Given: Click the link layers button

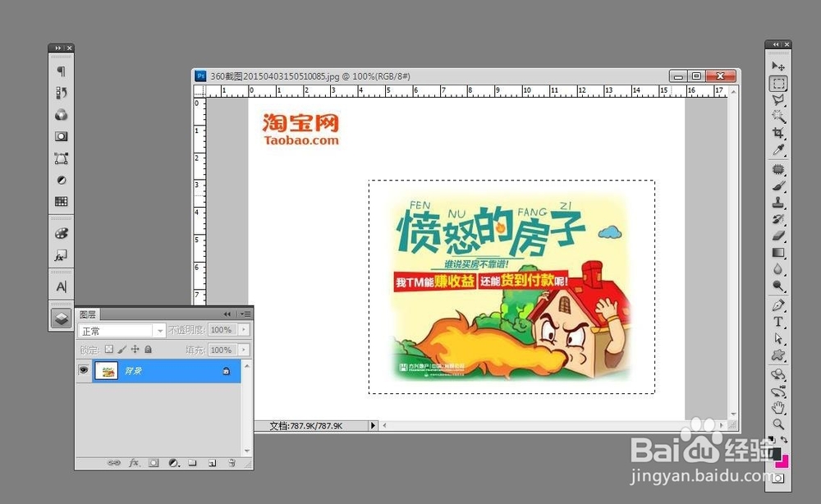Looking at the screenshot, I should tap(113, 463).
